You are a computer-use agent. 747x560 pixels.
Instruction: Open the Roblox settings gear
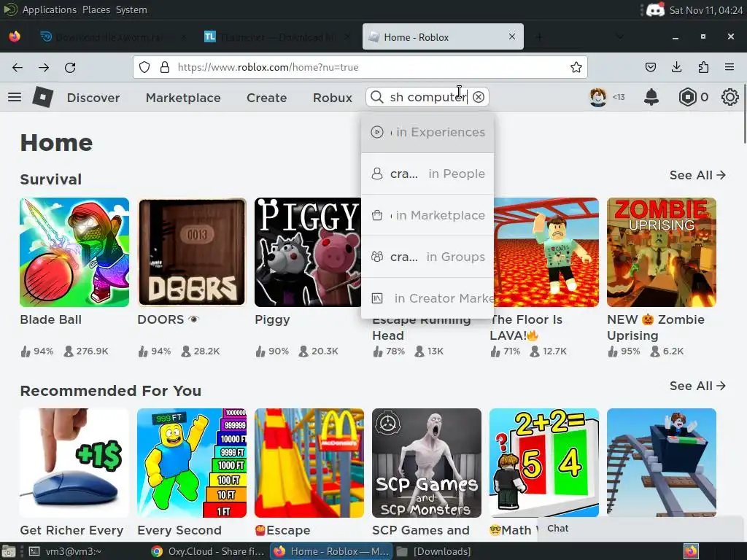point(729,97)
